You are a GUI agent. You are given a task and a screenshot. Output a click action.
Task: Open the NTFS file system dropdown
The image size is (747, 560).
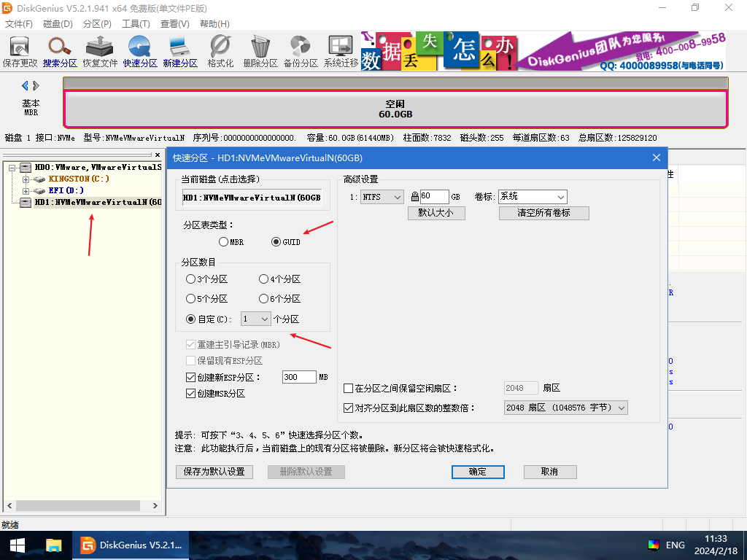click(x=382, y=197)
